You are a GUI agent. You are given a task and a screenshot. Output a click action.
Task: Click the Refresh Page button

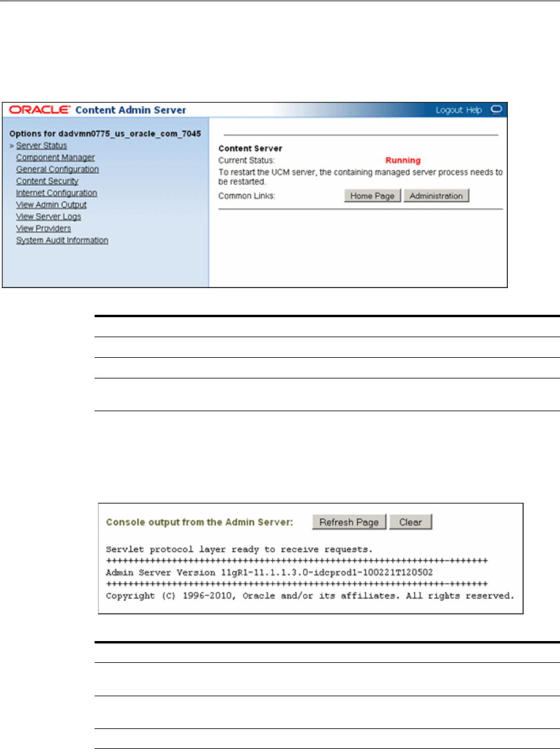point(349,522)
